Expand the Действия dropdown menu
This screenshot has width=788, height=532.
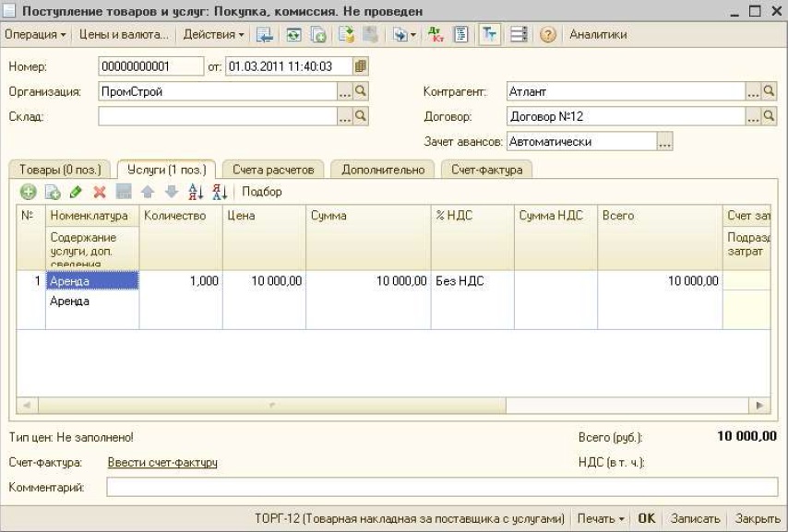[213, 35]
